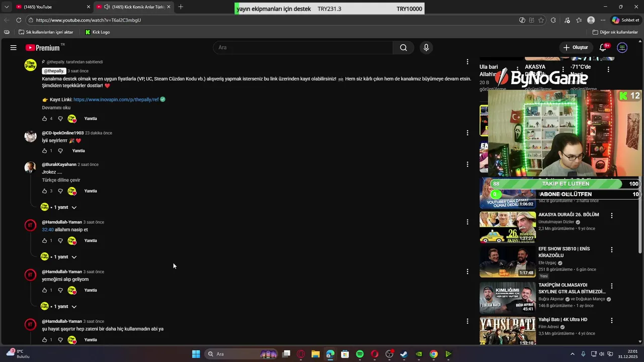The image size is (644, 362).
Task: Reply to the @CD-IpekOnline1903 comment
Action: (x=78, y=151)
